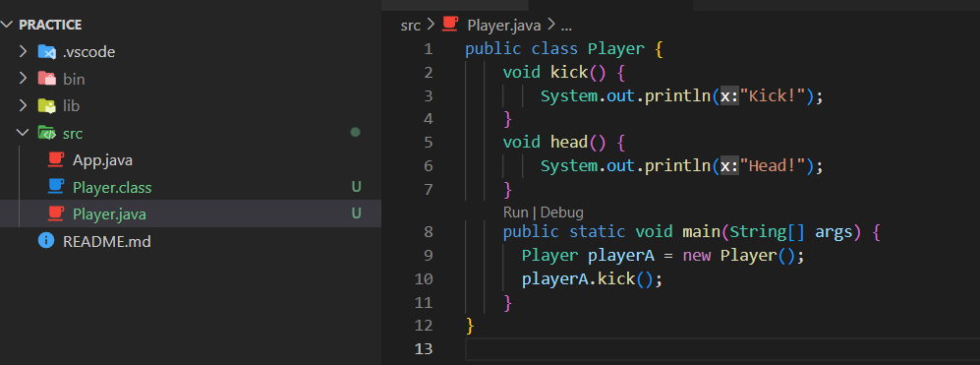Click closing yellow brace on line 12

click(470, 326)
